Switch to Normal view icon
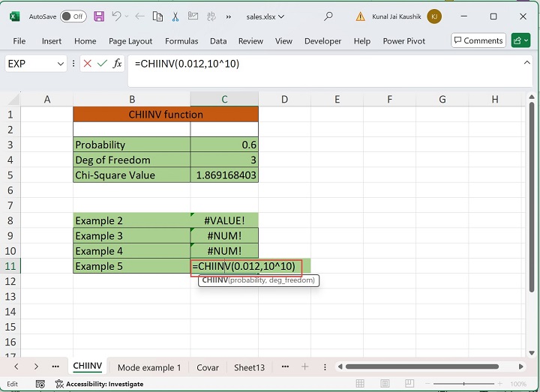Viewport: 540px width, 392px height. coord(360,384)
